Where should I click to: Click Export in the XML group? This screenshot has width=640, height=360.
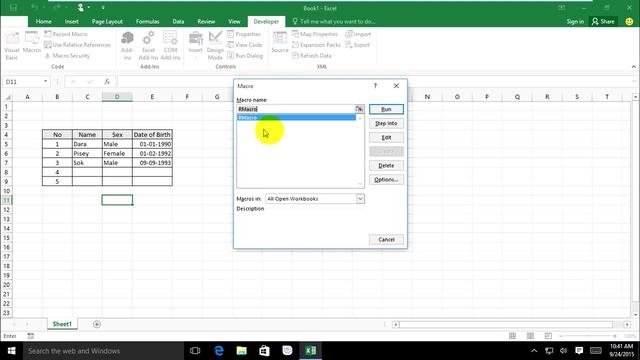click(x=358, y=45)
